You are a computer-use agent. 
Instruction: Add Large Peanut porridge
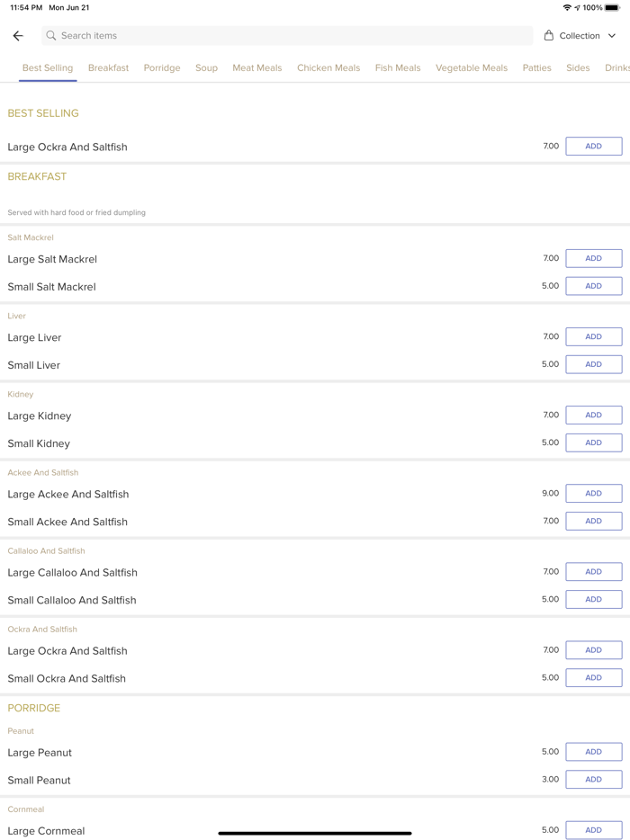pyautogui.click(x=593, y=752)
